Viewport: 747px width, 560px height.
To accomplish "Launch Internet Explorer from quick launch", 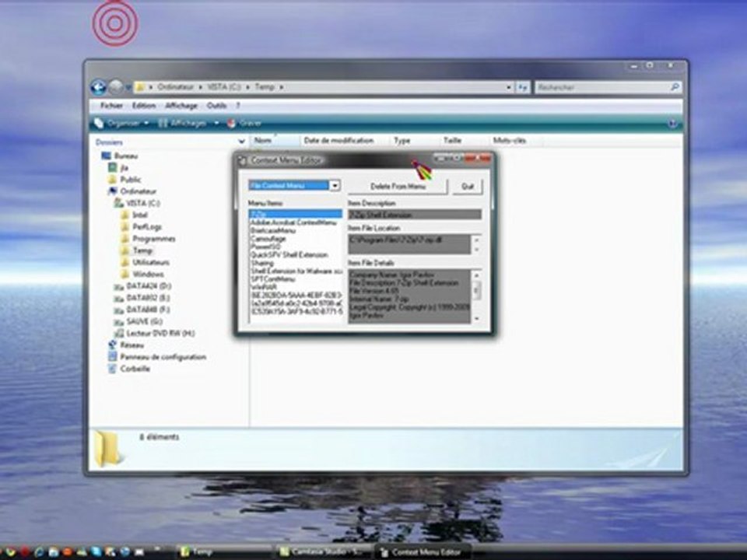I will coord(39,552).
